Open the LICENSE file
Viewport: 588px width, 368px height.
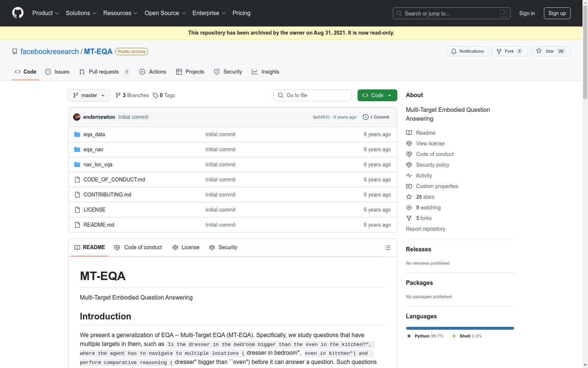point(94,210)
